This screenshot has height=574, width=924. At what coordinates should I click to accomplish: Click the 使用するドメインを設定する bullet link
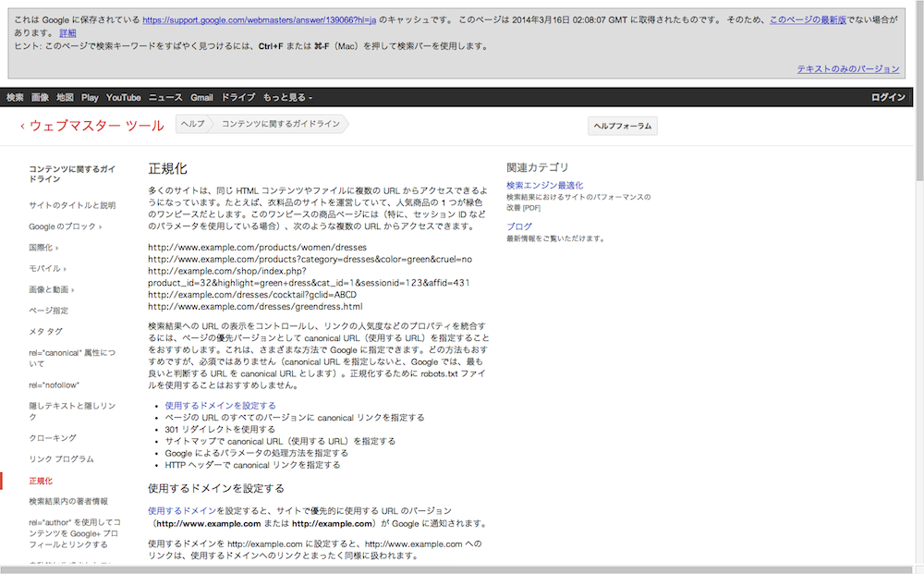(220, 406)
